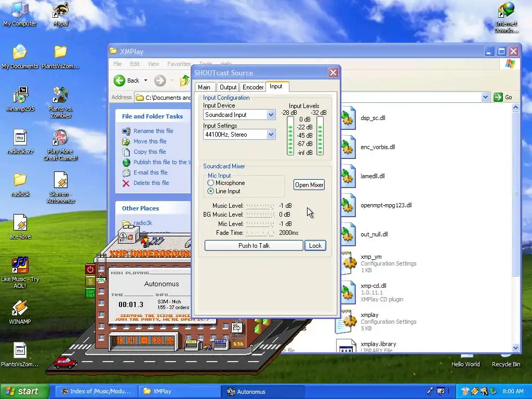
Task: Expand the Input Device dropdown
Action: click(270, 115)
